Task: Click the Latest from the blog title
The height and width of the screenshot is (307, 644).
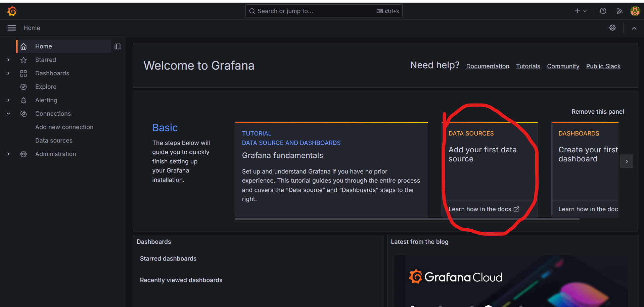Action: pos(420,242)
